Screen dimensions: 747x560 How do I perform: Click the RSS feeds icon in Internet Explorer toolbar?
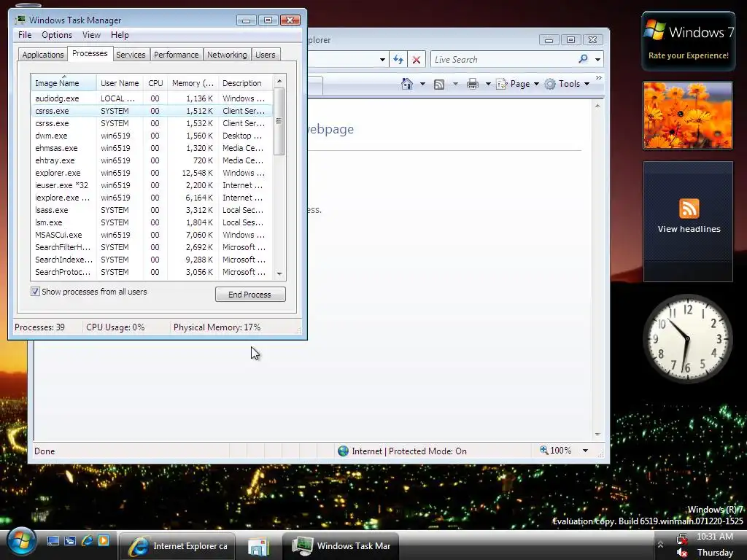coord(438,85)
